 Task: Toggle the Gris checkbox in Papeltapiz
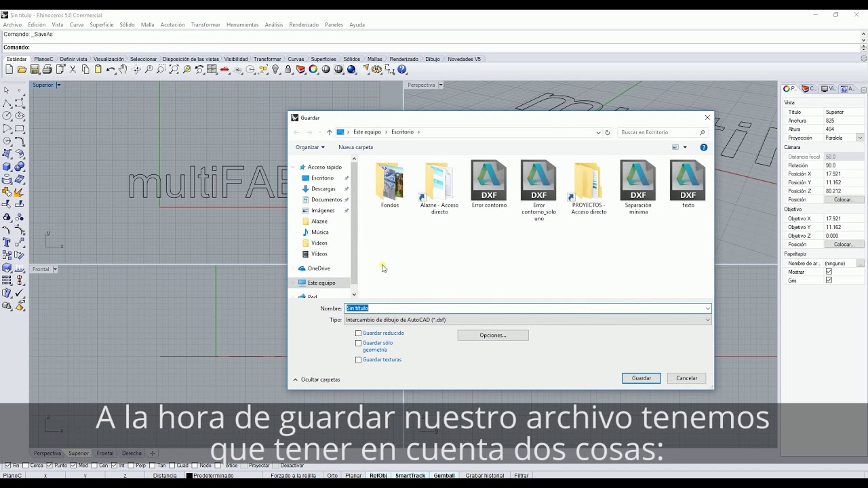[829, 280]
